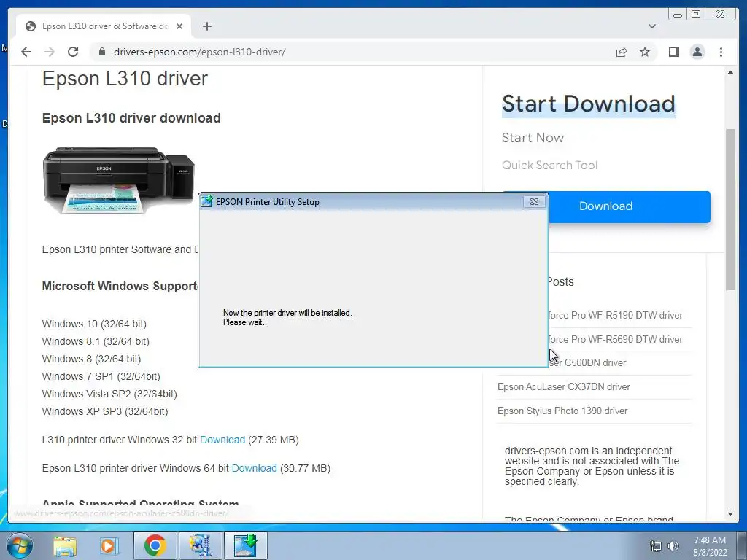Open the Quick Search Tool link
The width and height of the screenshot is (747, 560).
pyautogui.click(x=549, y=166)
